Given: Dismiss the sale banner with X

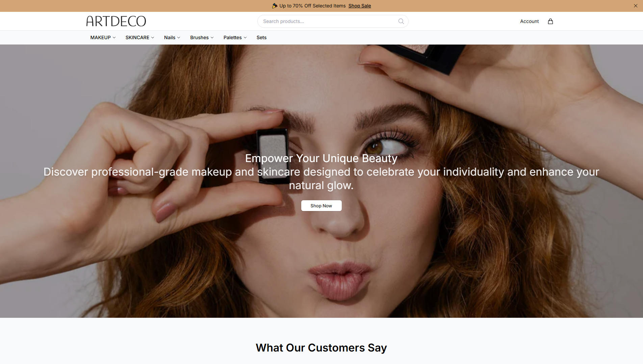Looking at the screenshot, I should pos(635,6).
